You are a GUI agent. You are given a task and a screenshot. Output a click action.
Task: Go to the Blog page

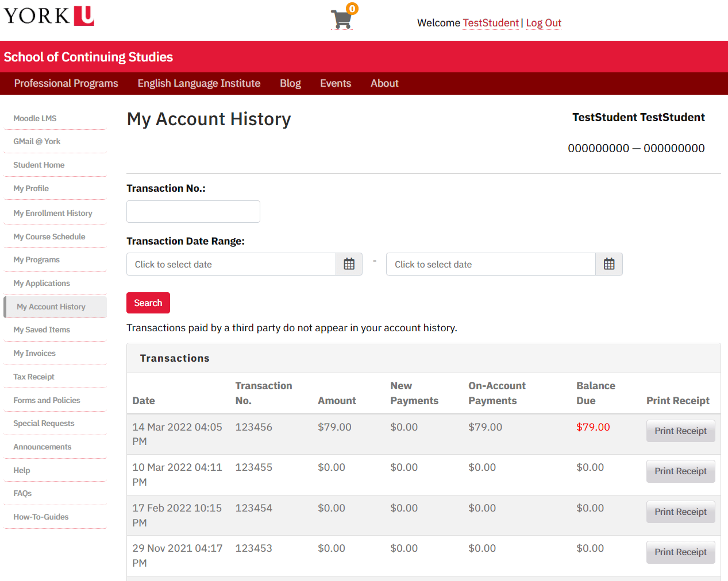pos(290,83)
